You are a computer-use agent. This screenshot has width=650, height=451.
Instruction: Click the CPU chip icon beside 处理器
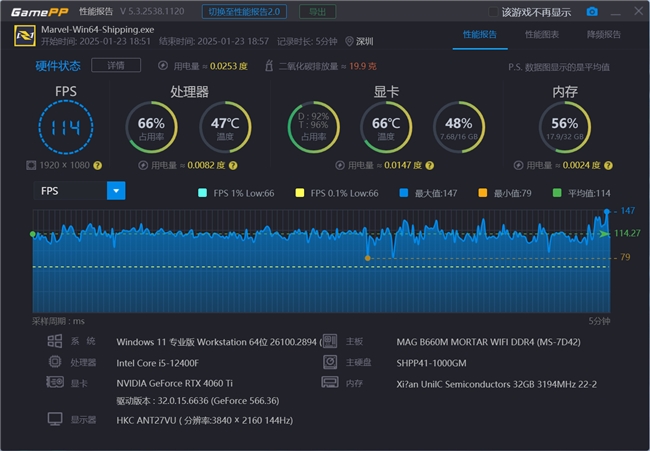point(55,362)
